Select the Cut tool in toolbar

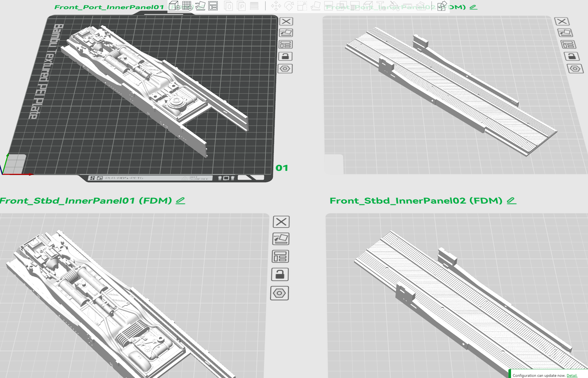(x=329, y=6)
